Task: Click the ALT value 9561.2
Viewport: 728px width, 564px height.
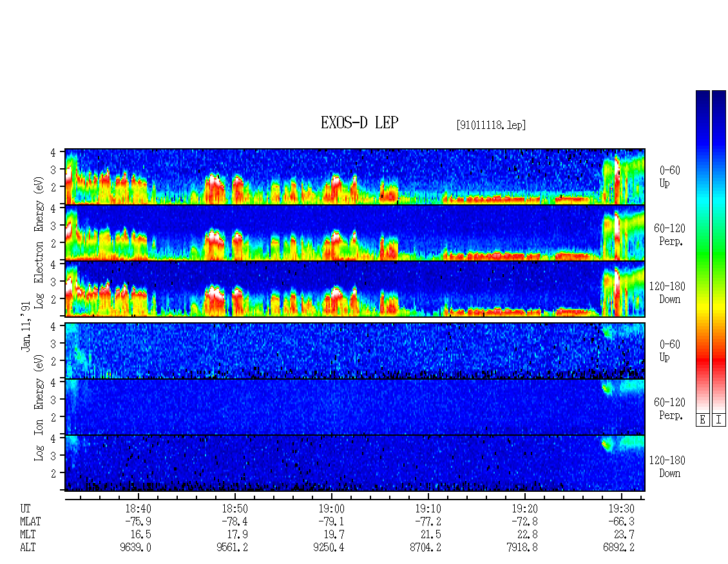Action: (232, 548)
